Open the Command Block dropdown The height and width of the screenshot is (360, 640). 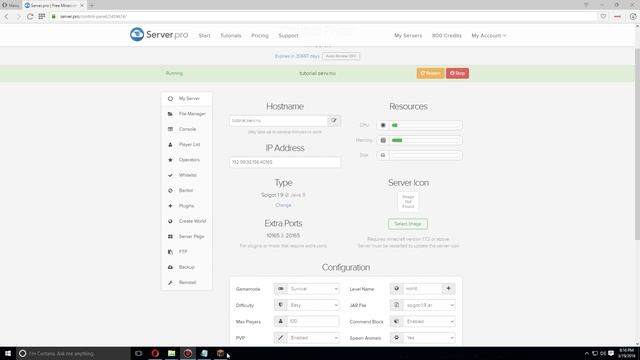point(429,321)
